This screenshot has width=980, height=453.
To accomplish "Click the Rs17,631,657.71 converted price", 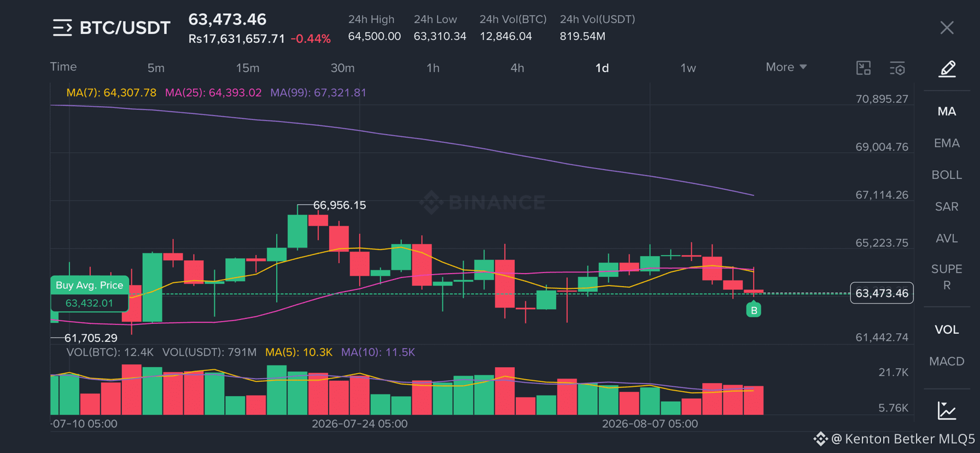I will click(237, 39).
